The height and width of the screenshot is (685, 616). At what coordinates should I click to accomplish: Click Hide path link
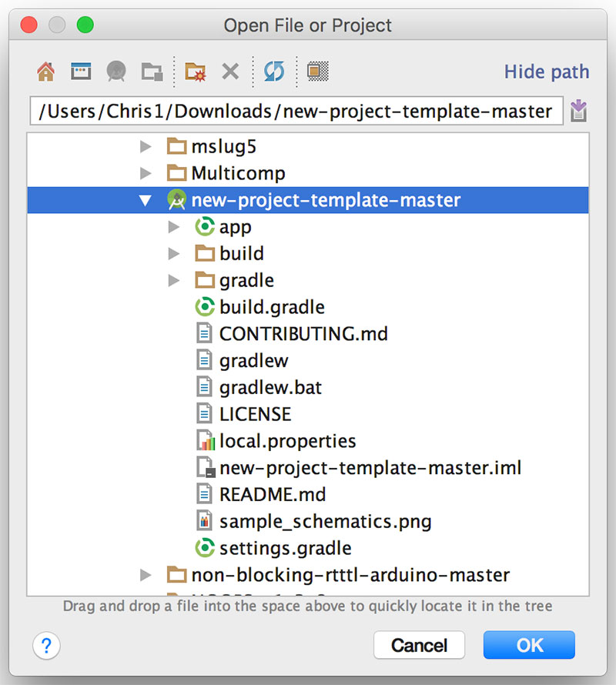click(x=546, y=72)
